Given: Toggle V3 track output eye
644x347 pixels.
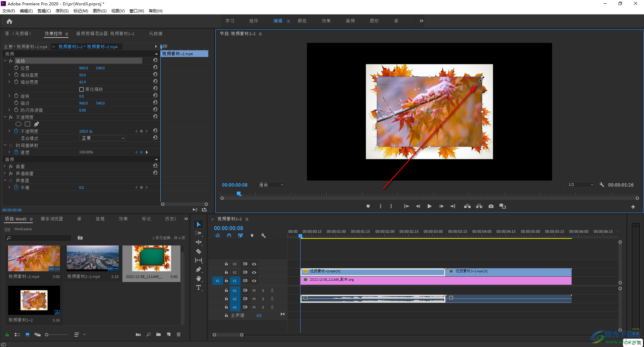Looking at the screenshot, I should [254, 264].
